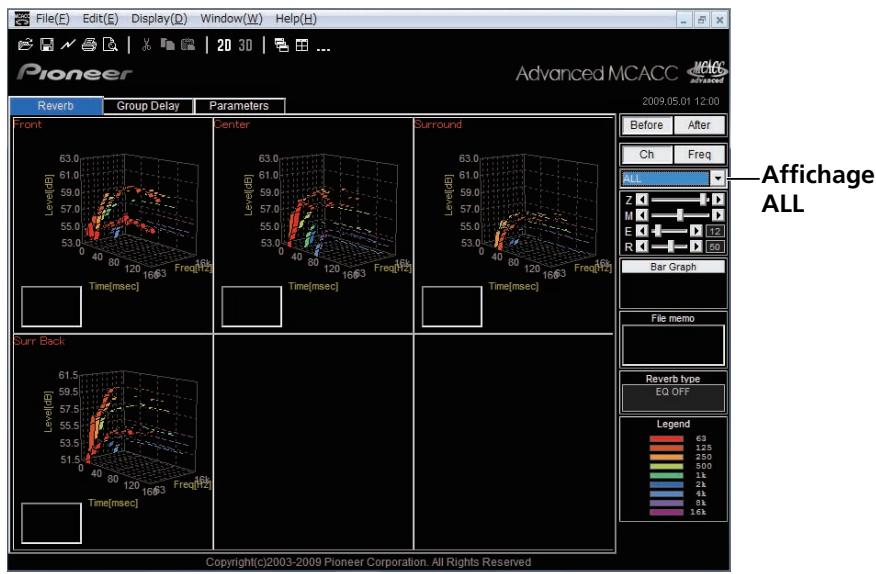The height and width of the screenshot is (574, 876).
Task: Click left arrow of E control
Action: pyautogui.click(x=642, y=231)
